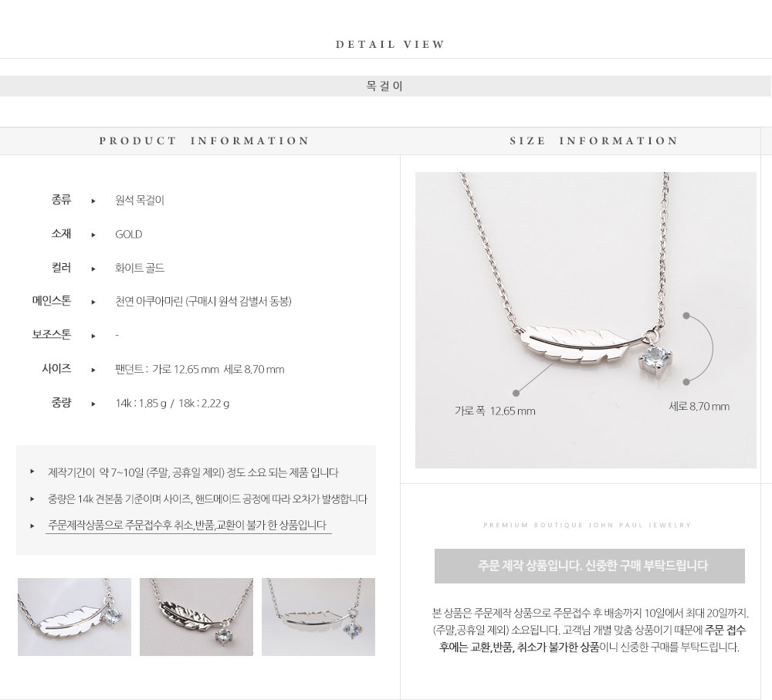Click the PRODUCT INFORMATION header

click(x=204, y=140)
